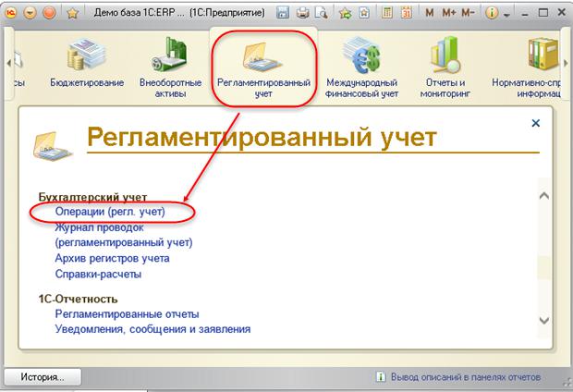
Task: Open the Отчеты и мониторинг section
Action: tap(445, 67)
